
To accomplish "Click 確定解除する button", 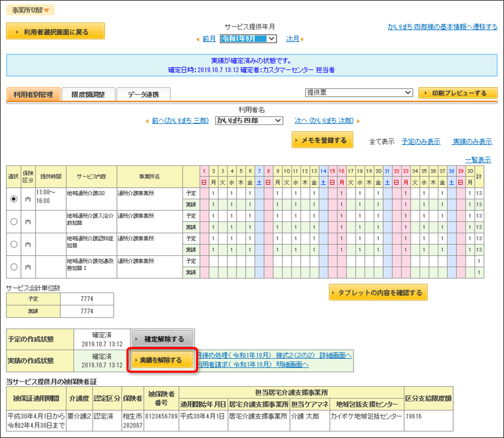I will point(162,339).
